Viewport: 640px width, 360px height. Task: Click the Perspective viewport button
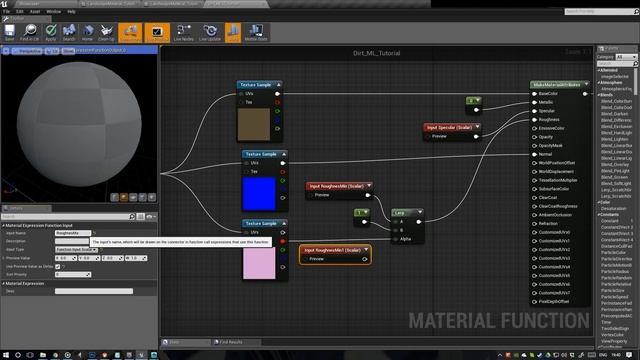(27, 51)
